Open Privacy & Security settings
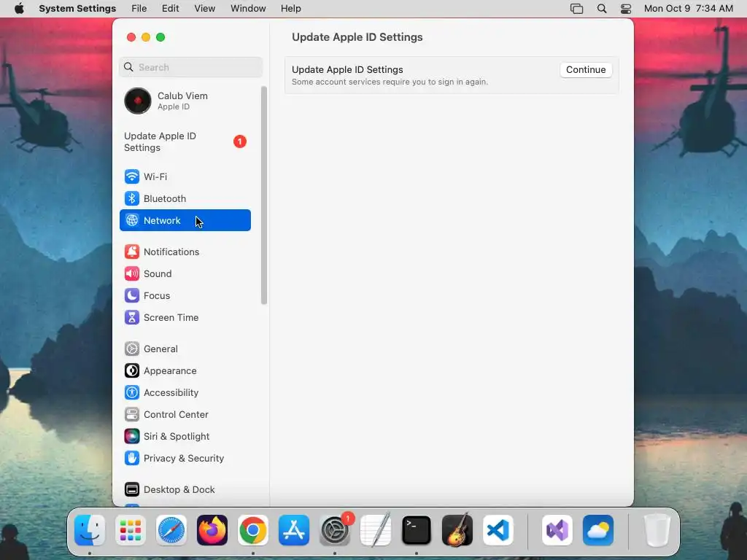Viewport: 747px width, 560px height. tap(185, 459)
